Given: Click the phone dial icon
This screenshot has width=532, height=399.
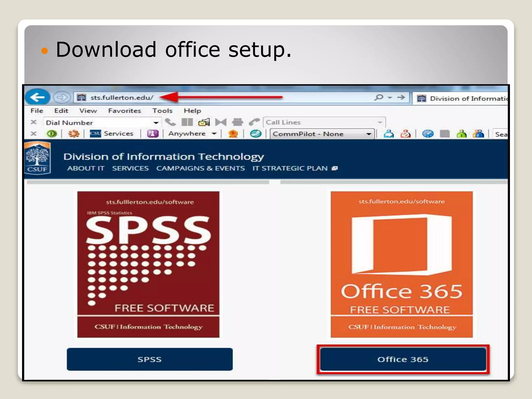Looking at the screenshot, I should [170, 122].
